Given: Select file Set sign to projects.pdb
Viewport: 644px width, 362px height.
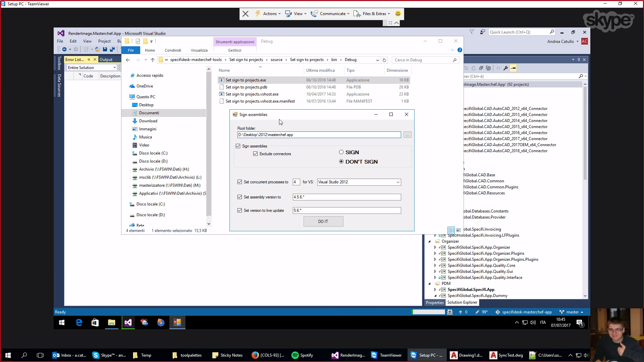Looking at the screenshot, I should coord(246,87).
